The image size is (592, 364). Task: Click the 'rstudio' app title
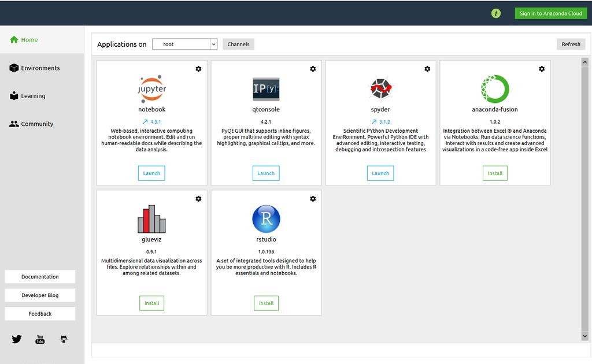[x=266, y=239]
